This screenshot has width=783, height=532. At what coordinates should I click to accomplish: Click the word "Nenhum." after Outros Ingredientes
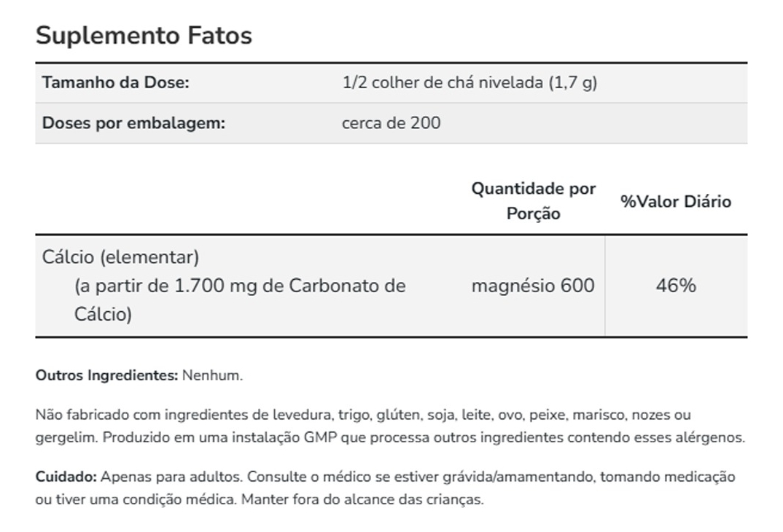[212, 376]
